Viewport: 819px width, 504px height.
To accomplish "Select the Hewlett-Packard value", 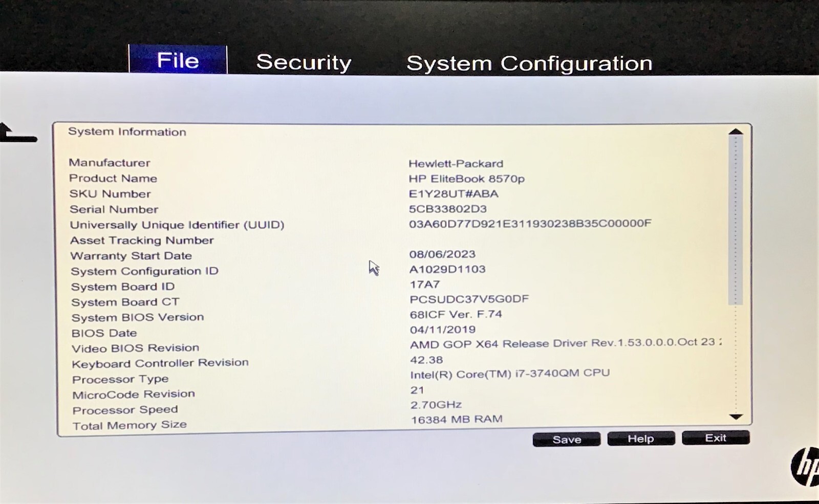I will (456, 164).
